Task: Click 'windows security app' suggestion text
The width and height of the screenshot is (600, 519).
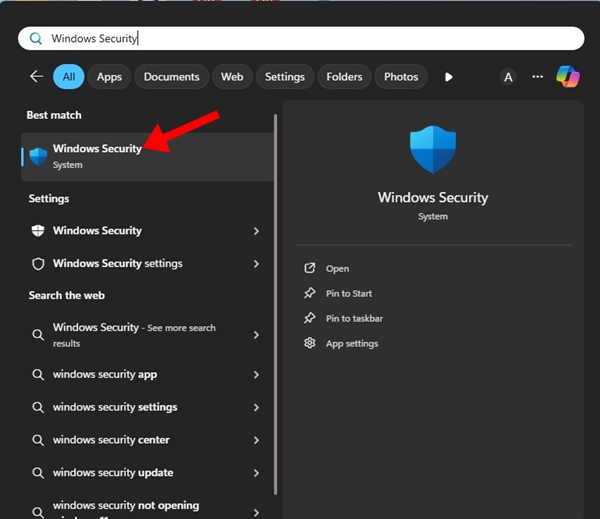Action: (x=105, y=374)
